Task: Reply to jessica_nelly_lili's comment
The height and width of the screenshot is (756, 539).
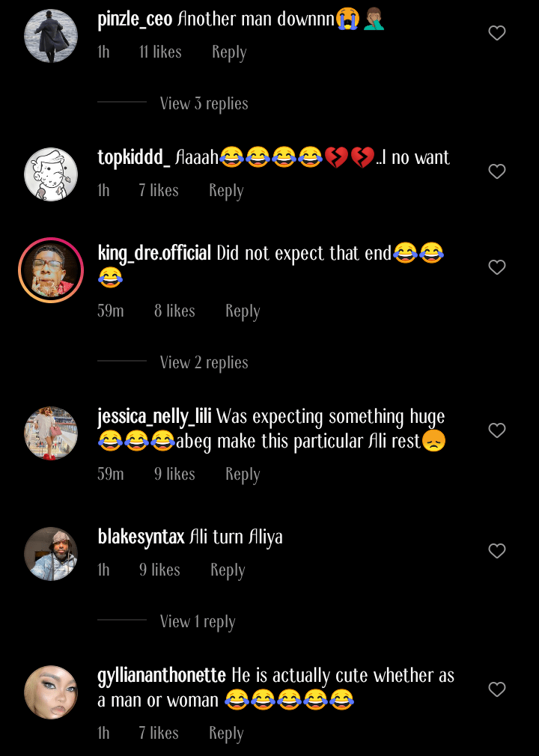Action: pos(242,474)
